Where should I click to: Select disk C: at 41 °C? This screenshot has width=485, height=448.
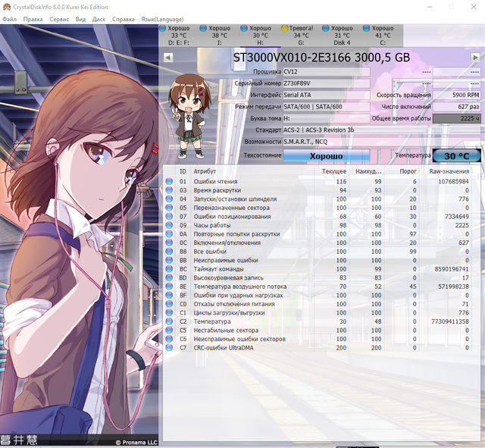pos(383,36)
